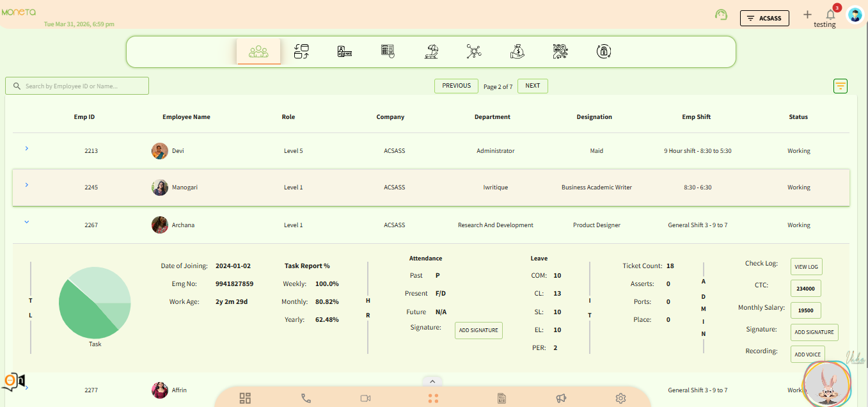Click the plus icon in header
Viewport: 868px width, 407px height.
[807, 15]
